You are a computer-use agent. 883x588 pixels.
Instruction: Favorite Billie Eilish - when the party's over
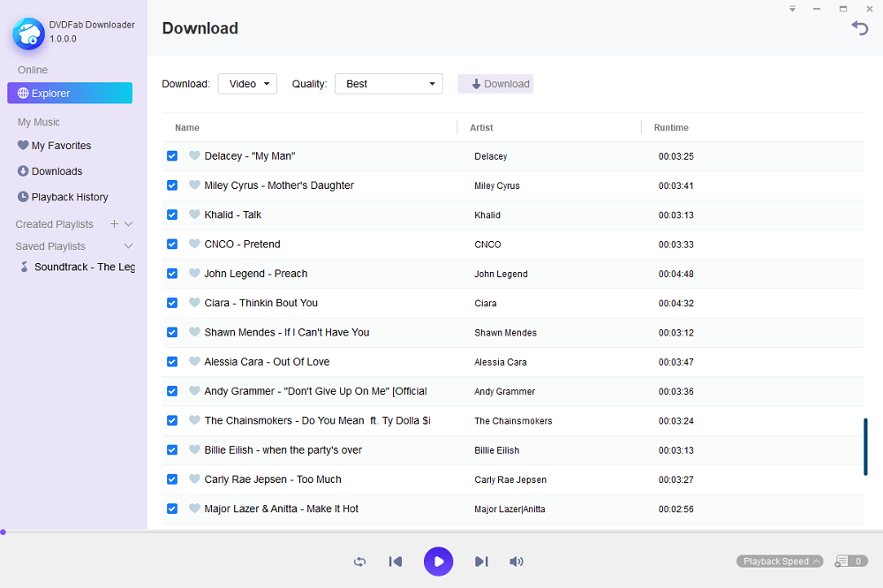194,449
